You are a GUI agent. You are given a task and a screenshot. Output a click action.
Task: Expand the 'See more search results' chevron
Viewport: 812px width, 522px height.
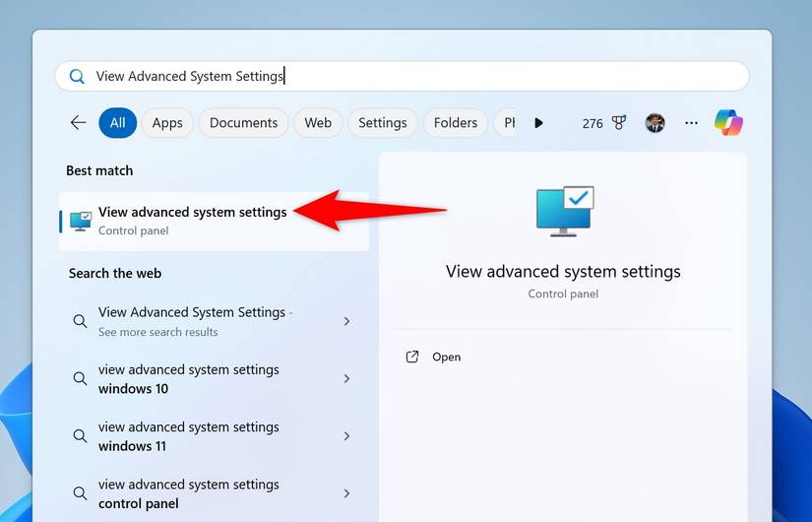346,321
